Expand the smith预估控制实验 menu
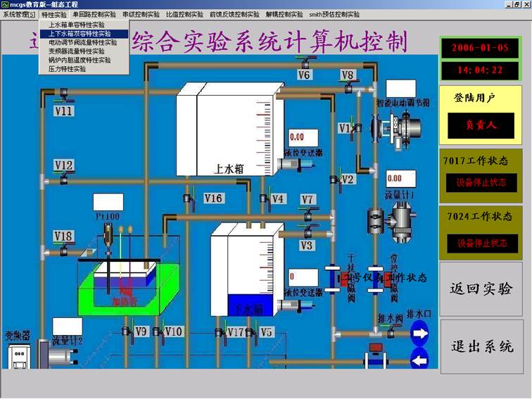 pos(334,14)
